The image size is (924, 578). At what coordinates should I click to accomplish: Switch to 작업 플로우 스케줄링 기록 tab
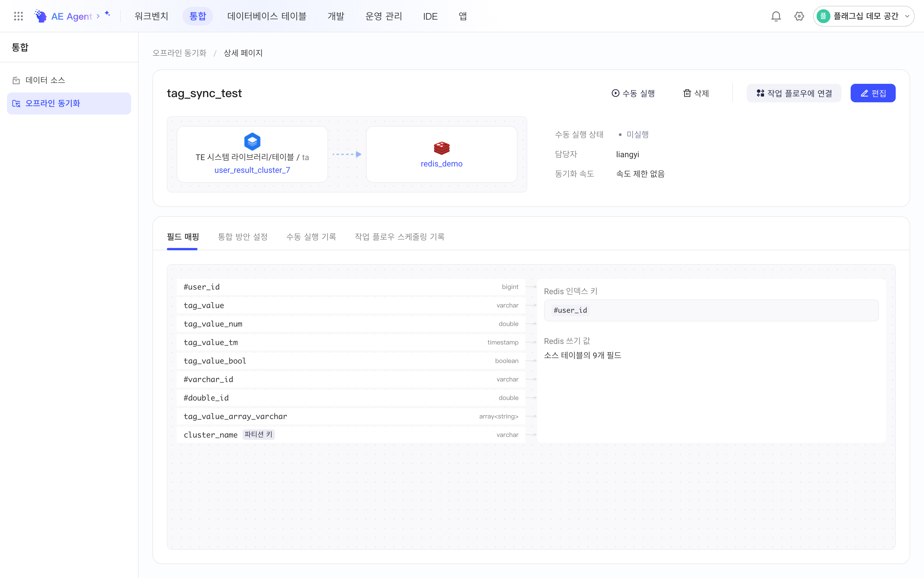400,237
